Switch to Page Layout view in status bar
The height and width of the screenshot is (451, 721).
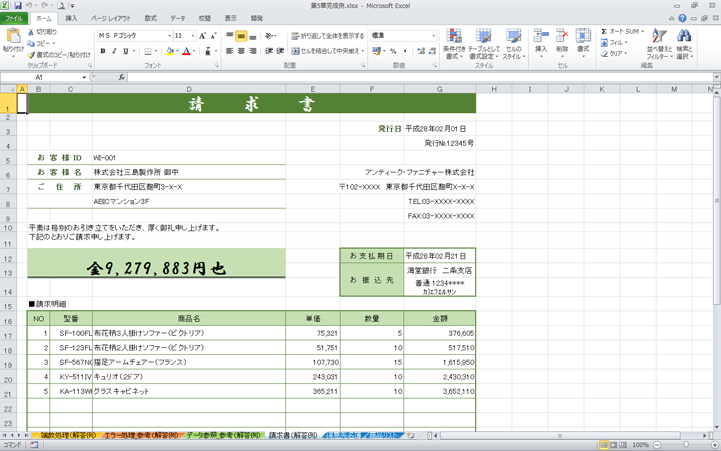tap(613, 445)
